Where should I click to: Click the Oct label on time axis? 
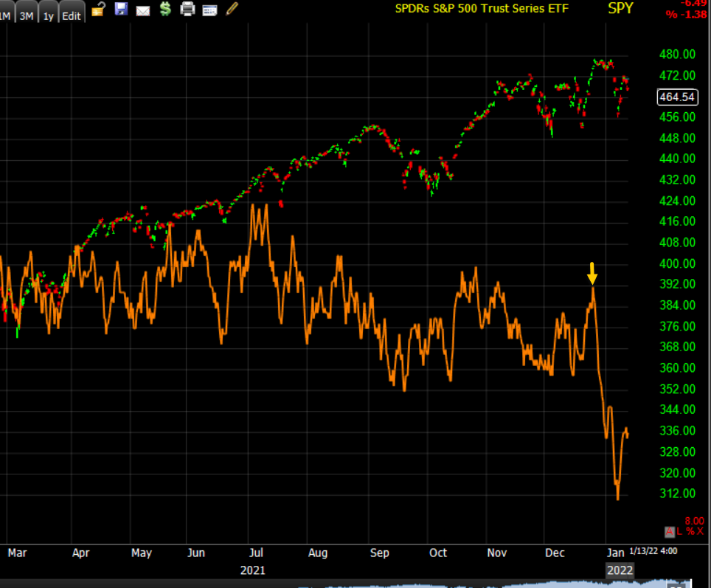(x=438, y=553)
